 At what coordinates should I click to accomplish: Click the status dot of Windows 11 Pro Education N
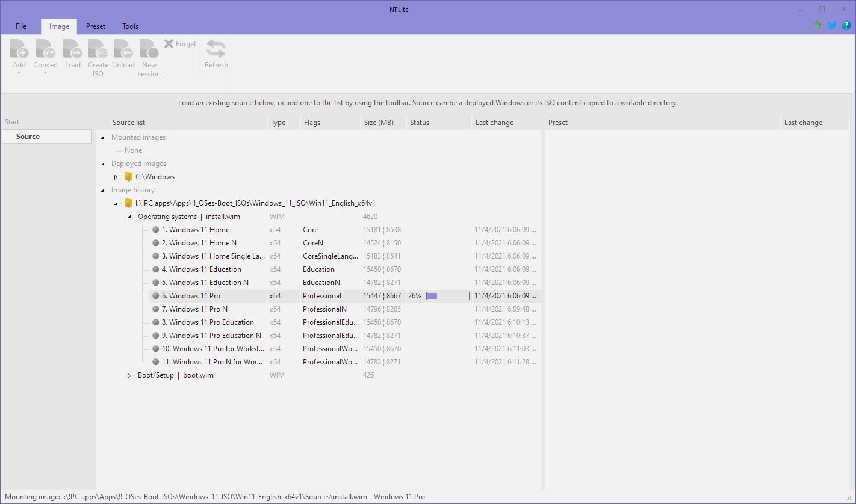(x=156, y=336)
